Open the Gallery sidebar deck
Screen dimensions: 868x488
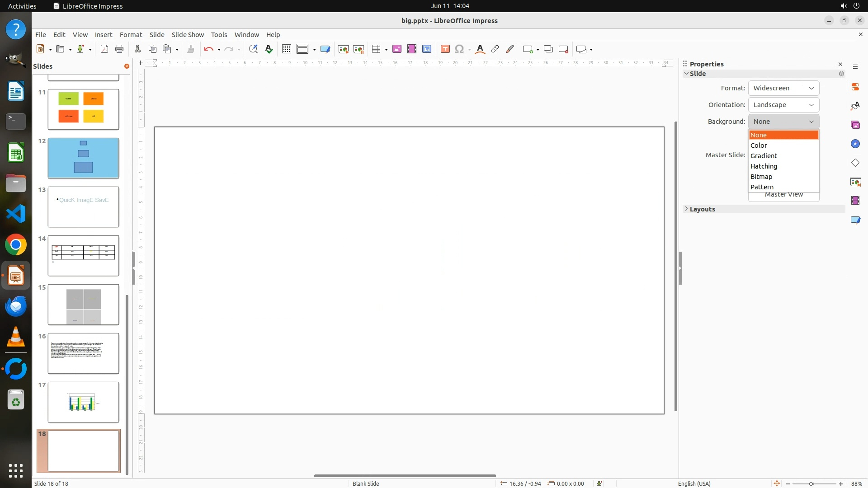coord(855,125)
